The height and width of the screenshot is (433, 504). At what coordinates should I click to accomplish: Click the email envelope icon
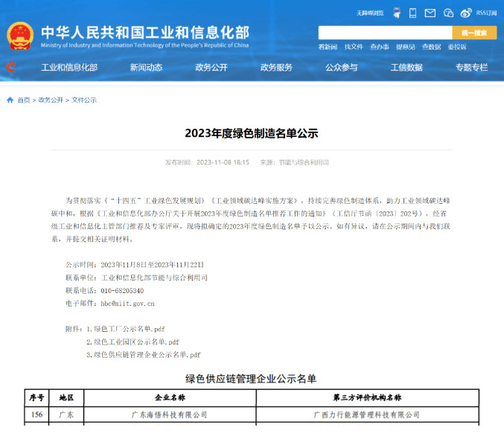(x=430, y=13)
